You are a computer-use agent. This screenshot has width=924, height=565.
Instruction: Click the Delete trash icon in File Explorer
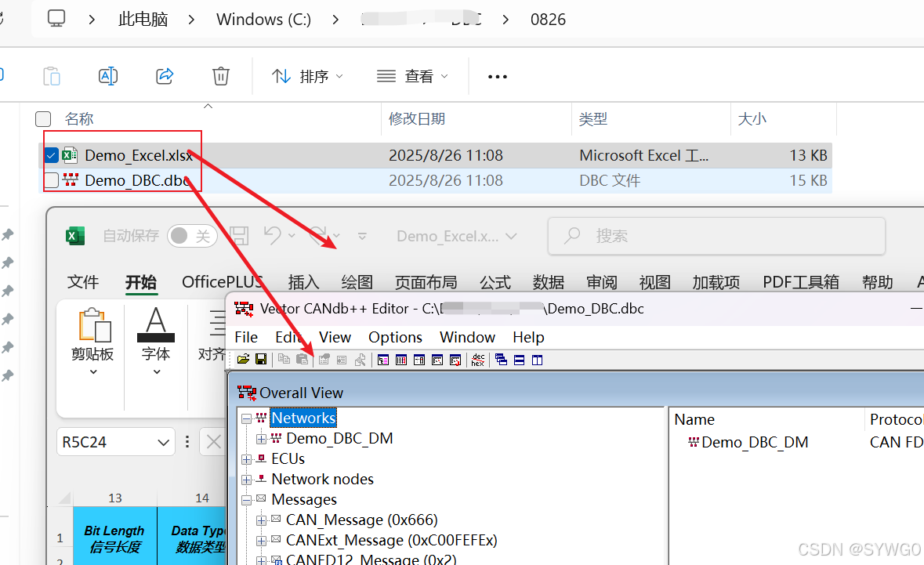[x=220, y=76]
